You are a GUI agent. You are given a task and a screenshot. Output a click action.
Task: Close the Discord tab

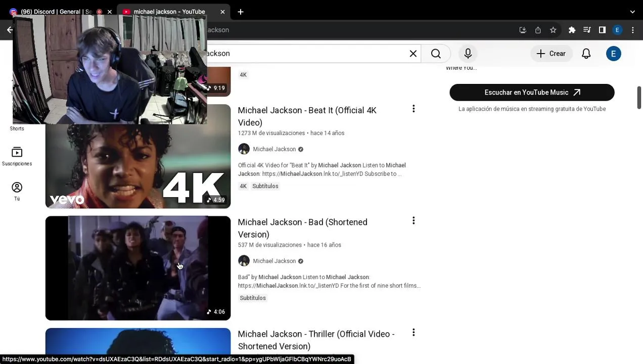point(109,12)
